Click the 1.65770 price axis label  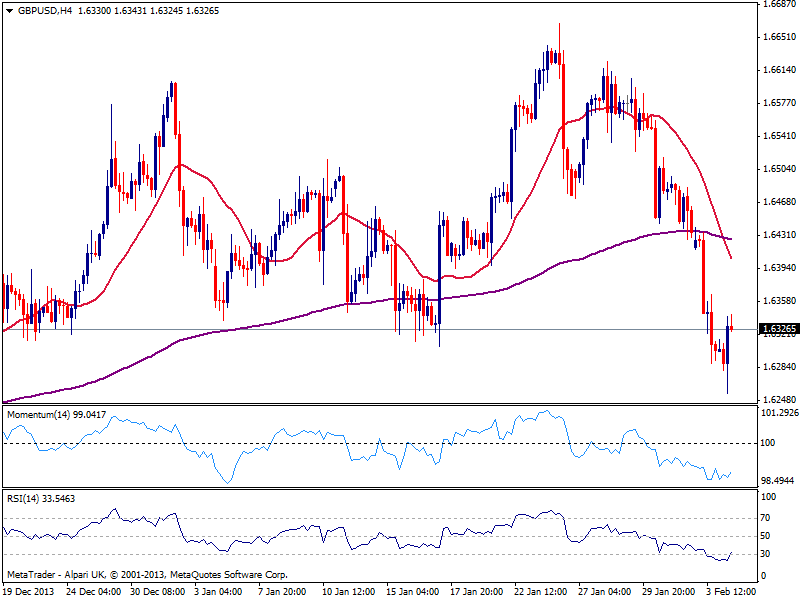[779, 103]
